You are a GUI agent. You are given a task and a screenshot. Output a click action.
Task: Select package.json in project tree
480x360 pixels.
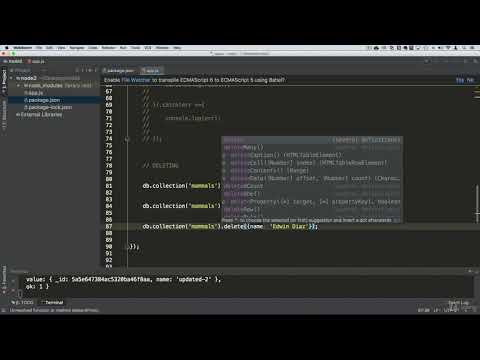pos(42,100)
